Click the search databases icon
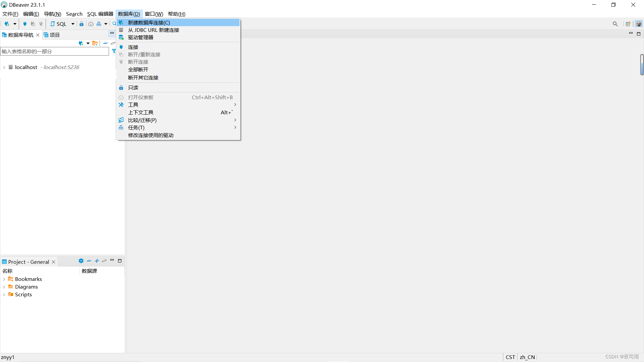 (x=615, y=24)
